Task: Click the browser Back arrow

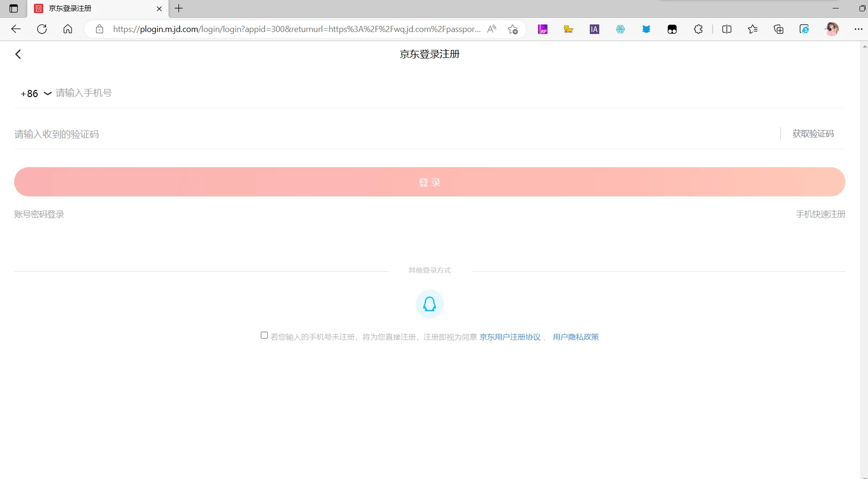Action: (x=16, y=29)
